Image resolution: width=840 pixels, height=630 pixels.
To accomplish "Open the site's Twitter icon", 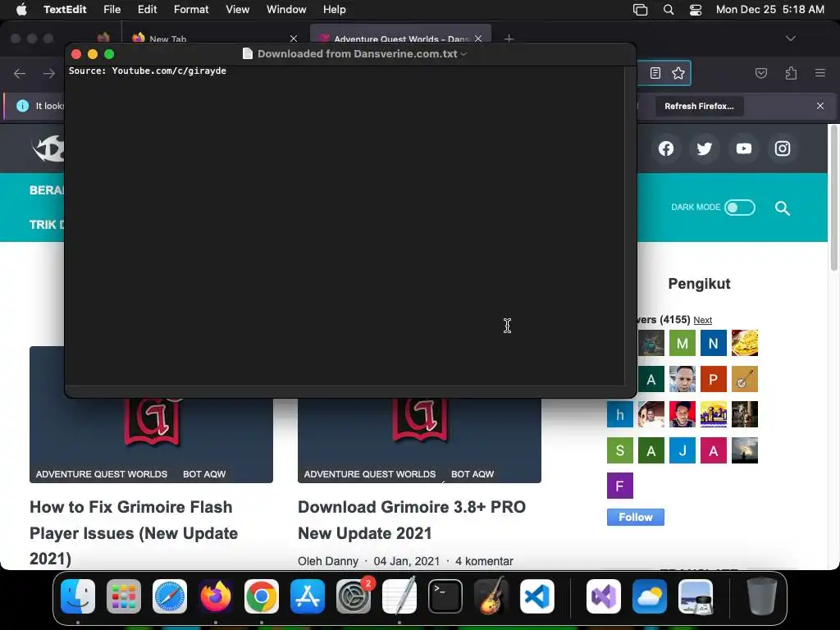I will (x=705, y=148).
